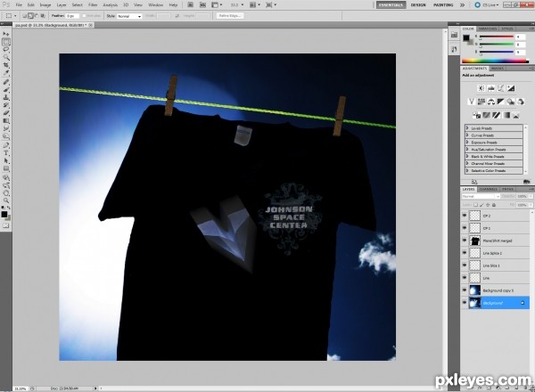The width and height of the screenshot is (535, 392).
Task: Add a Vibrance adjustment
Action: tap(472, 102)
